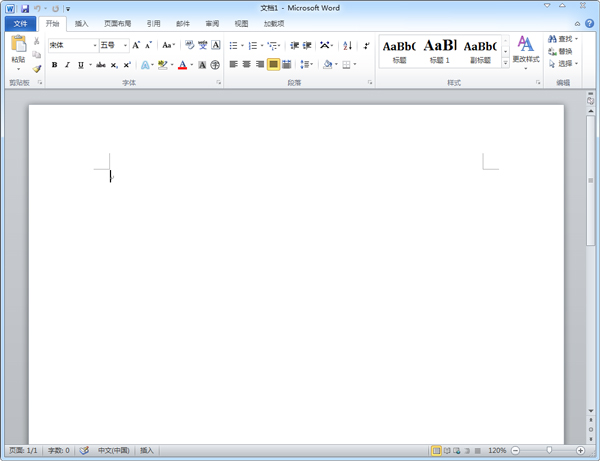Open Line Spacing dropdown
The image size is (600, 461).
pyautogui.click(x=307, y=64)
